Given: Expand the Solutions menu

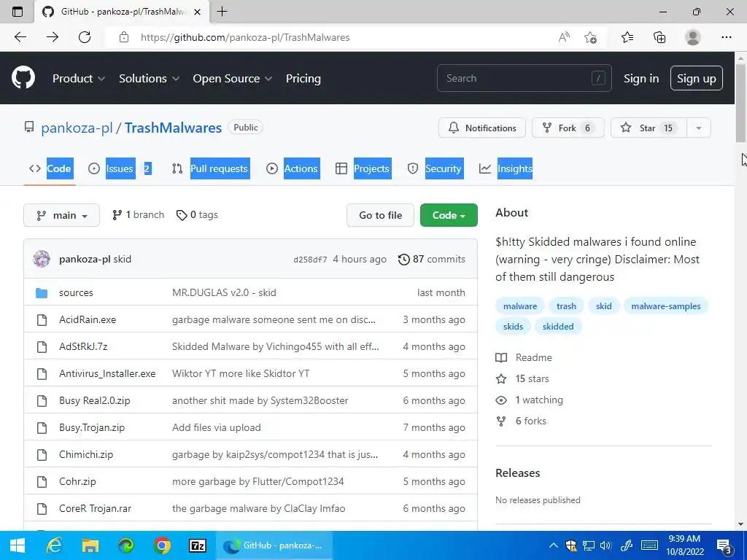Looking at the screenshot, I should 149,79.
